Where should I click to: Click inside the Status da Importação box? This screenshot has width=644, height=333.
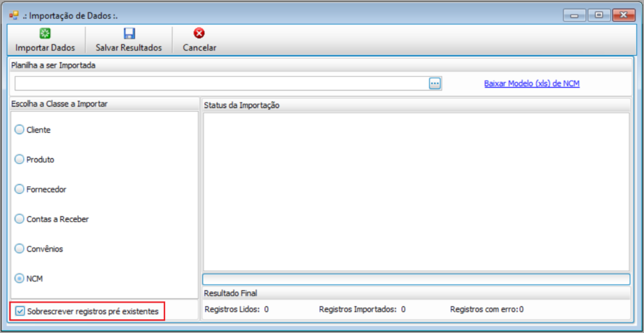point(416,192)
